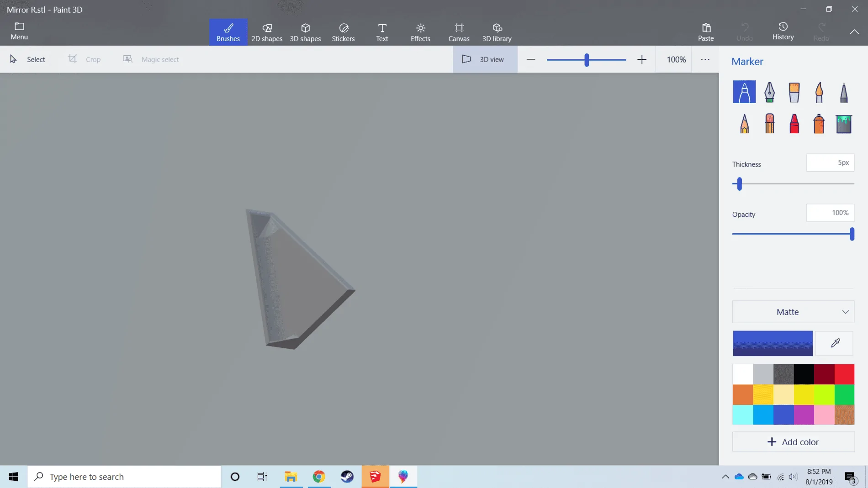Collapse the top ribbon with the chevron
This screenshot has height=488, width=868.
(854, 31)
